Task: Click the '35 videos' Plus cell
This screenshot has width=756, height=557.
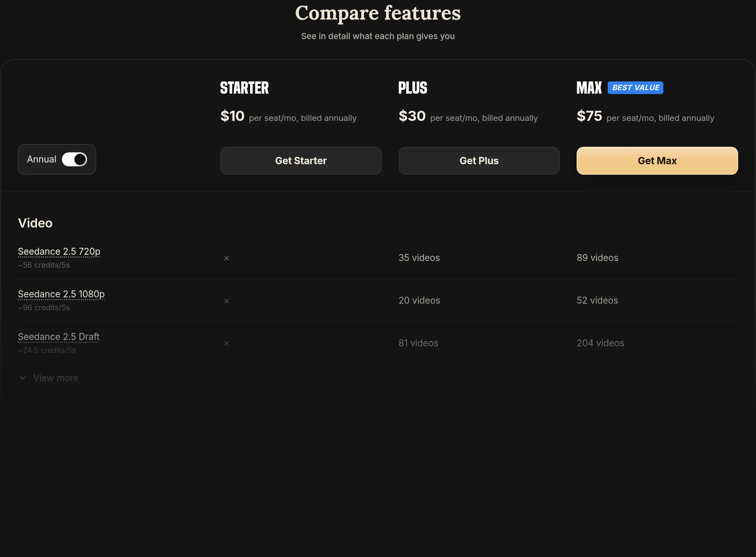Action: pos(419,258)
